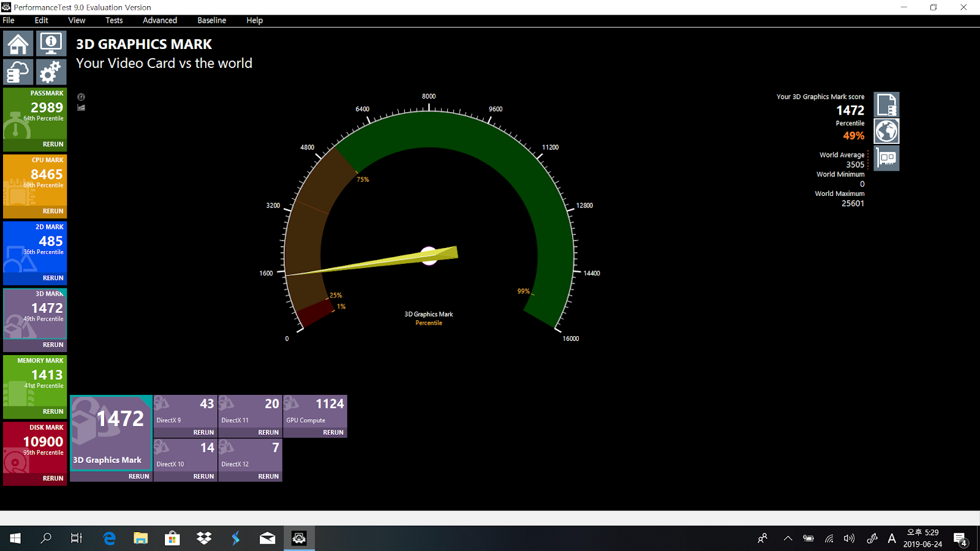
Task: Open the Advanced menu
Action: click(x=160, y=20)
